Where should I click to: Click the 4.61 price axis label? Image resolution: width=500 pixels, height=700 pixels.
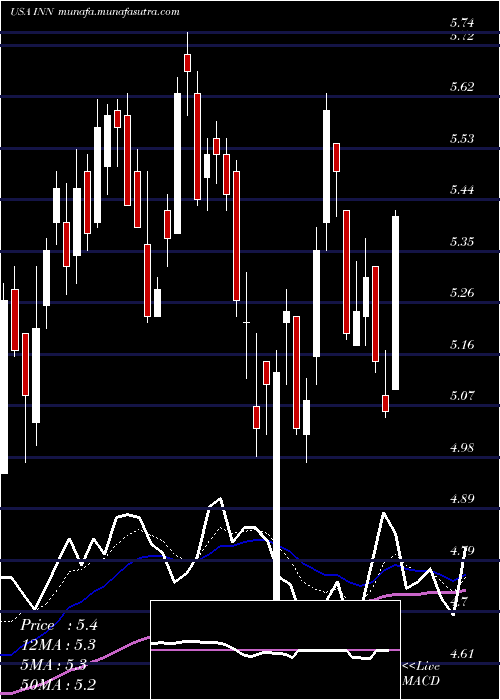(x=462, y=654)
